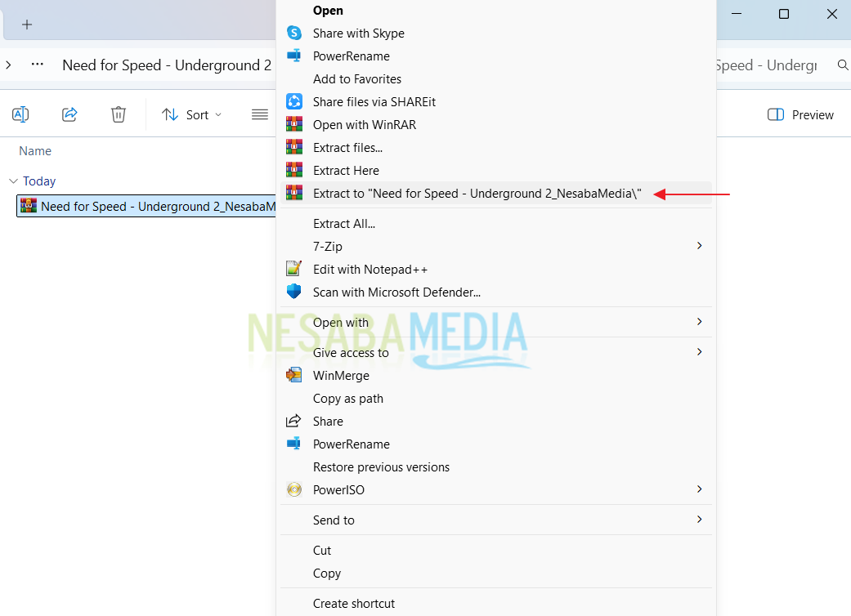Open a new tab with plus icon
This screenshot has height=616, width=851.
[27, 25]
